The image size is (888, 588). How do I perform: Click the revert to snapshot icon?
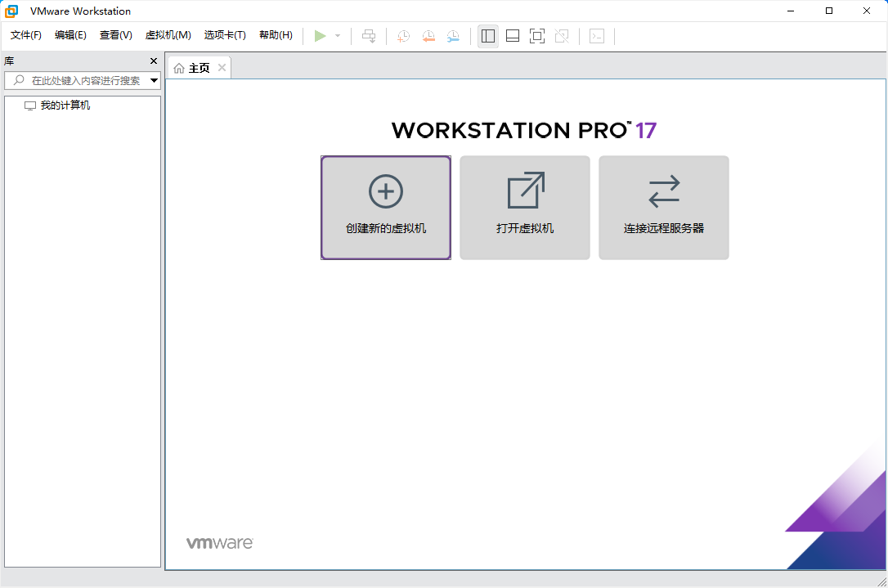(x=428, y=36)
